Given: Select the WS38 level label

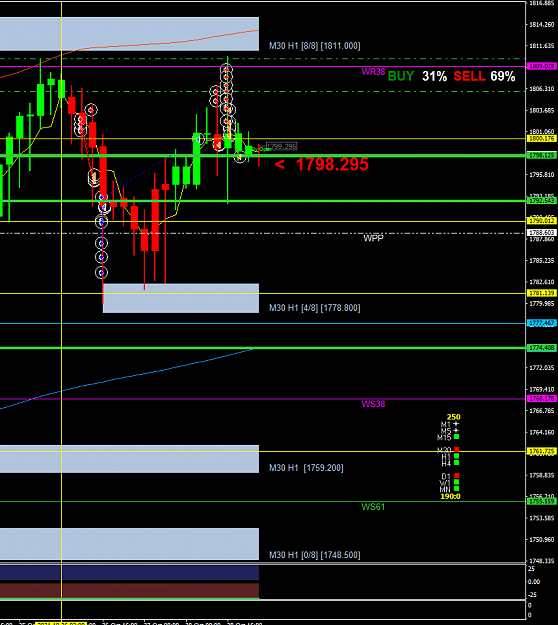Looking at the screenshot, I should (x=373, y=404).
